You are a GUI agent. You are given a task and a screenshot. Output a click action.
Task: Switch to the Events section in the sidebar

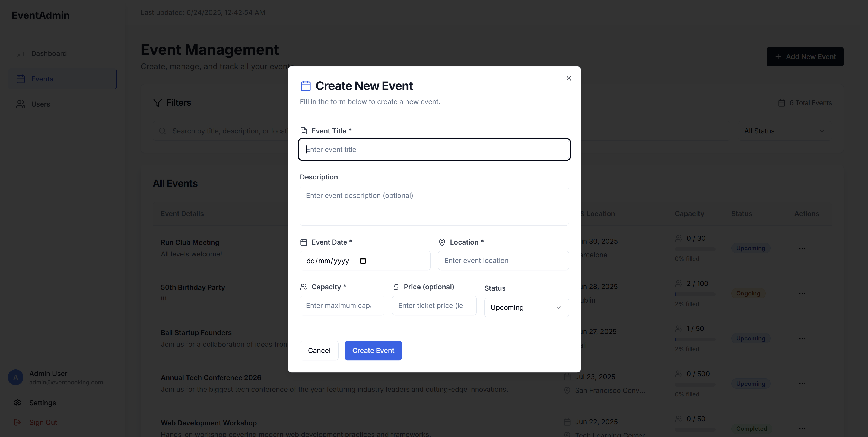42,79
